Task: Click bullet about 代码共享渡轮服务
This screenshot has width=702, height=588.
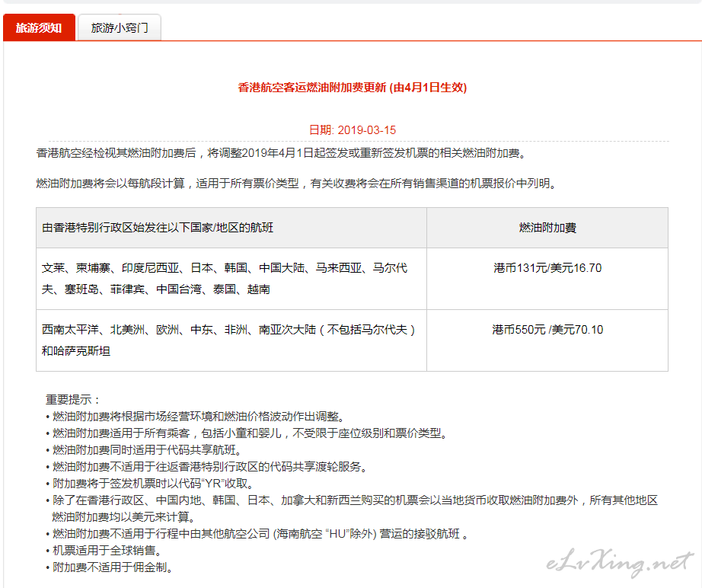Action: pos(208,467)
